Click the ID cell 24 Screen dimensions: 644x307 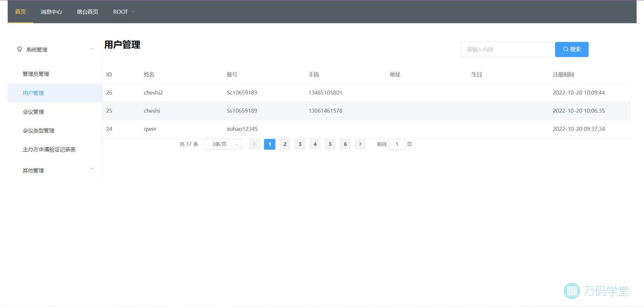(x=109, y=129)
